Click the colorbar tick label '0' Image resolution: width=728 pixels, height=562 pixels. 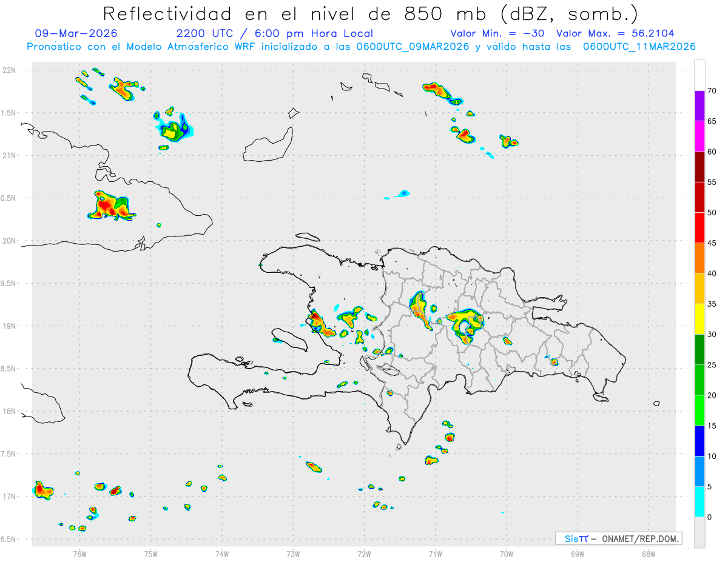pos(709,517)
